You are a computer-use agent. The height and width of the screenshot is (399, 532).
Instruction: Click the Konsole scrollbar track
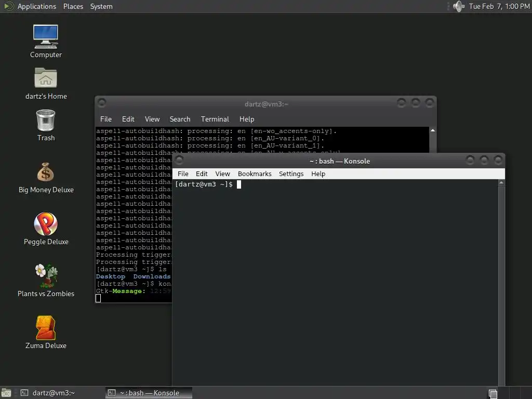[x=501, y=285]
